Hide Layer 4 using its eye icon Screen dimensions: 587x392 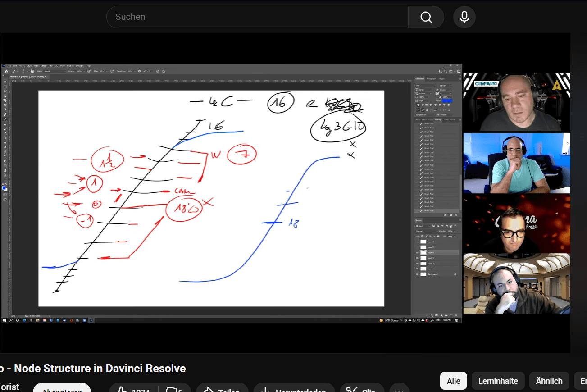tap(417, 253)
